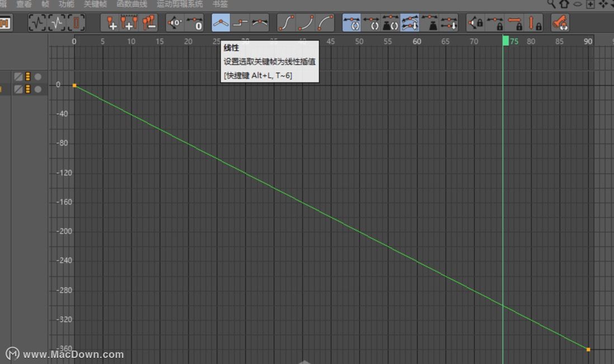Click the frame preview range icon with orange bar
This screenshot has height=364, width=614.
point(76,23)
